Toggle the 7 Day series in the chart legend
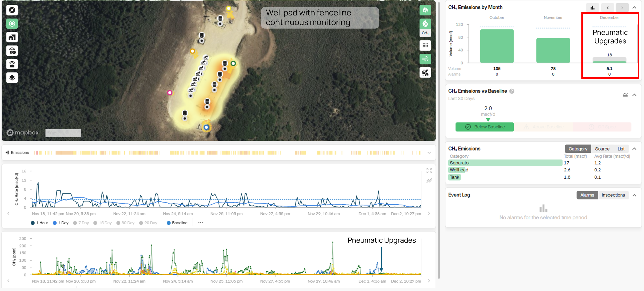644x291 pixels. coord(81,223)
